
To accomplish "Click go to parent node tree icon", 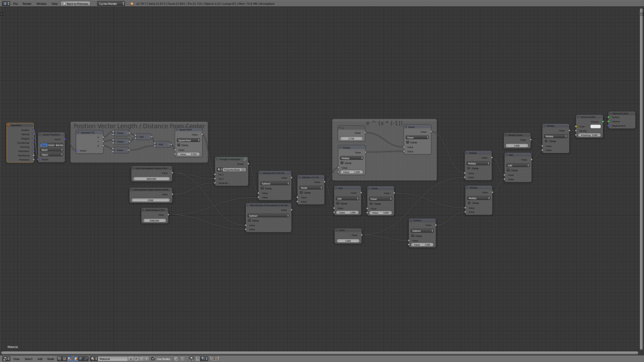I will pyautogui.click(x=182, y=359).
